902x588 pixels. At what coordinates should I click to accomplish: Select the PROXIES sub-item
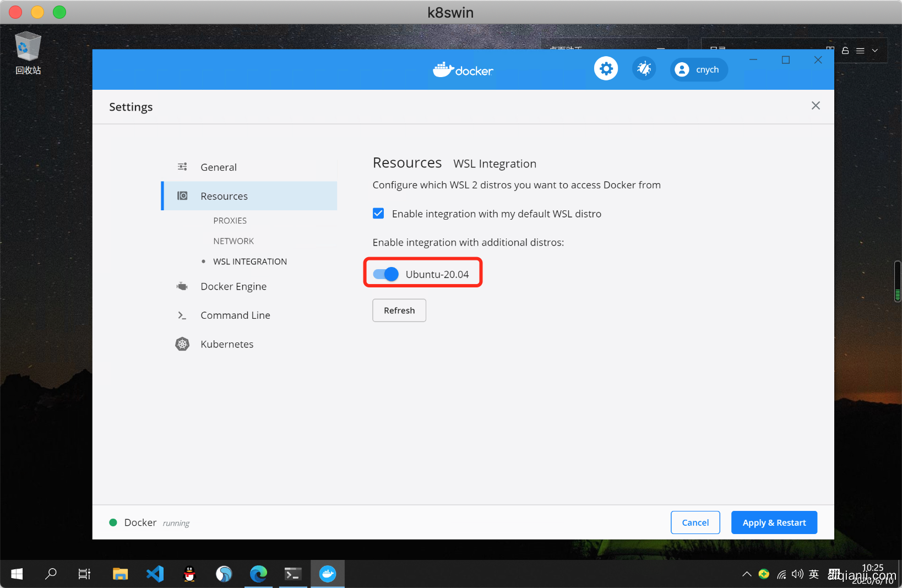(x=230, y=221)
